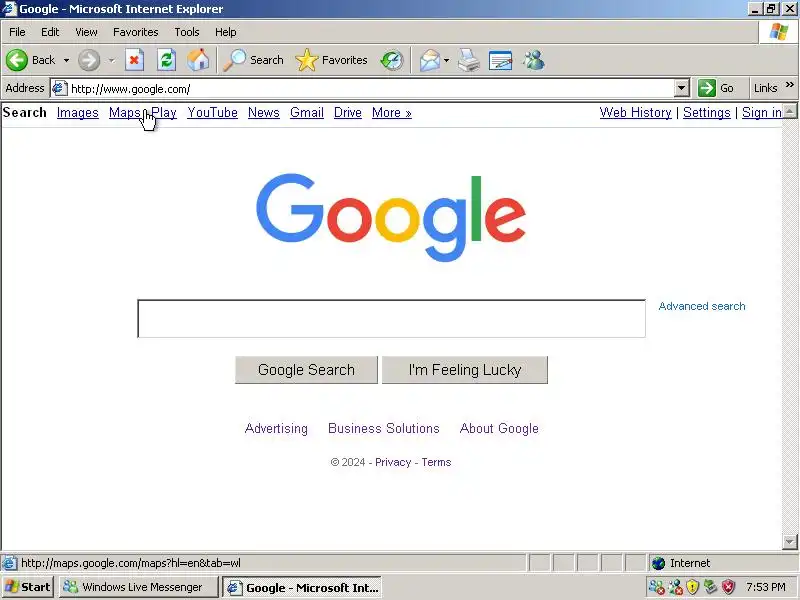Open the News link

click(x=264, y=112)
